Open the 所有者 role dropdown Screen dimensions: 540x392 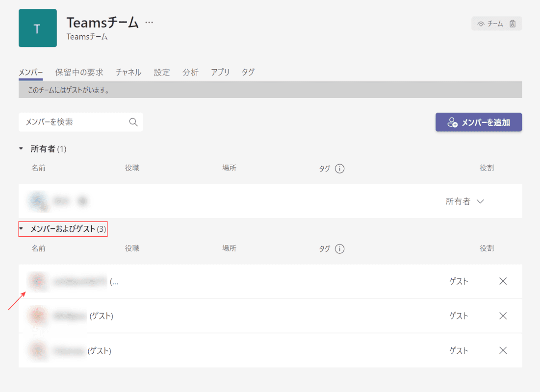[464, 201]
